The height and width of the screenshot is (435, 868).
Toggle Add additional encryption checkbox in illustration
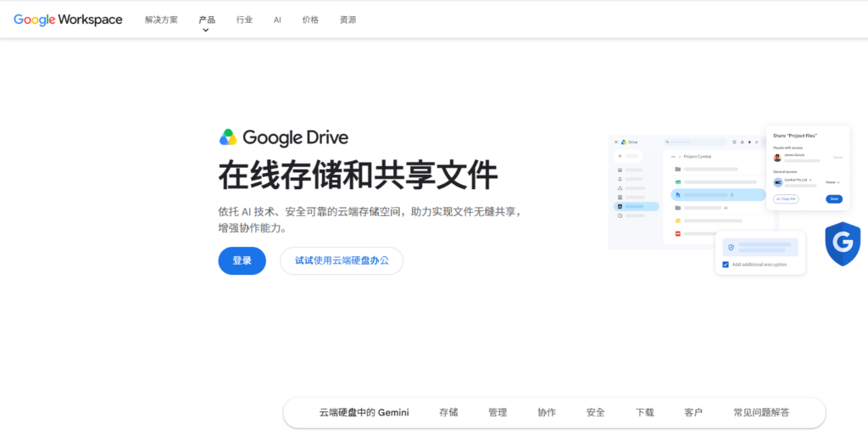click(x=726, y=265)
